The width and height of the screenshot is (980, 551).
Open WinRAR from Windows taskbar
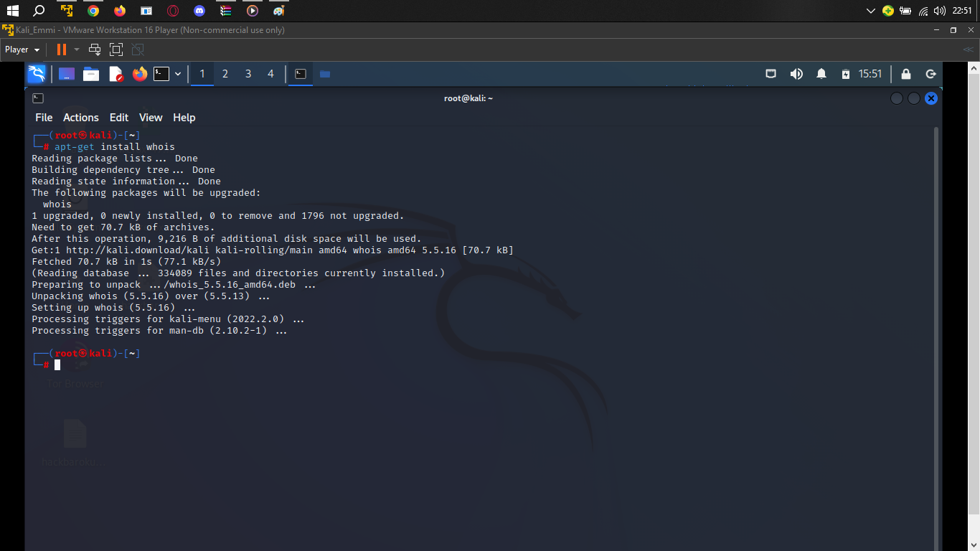(x=225, y=11)
